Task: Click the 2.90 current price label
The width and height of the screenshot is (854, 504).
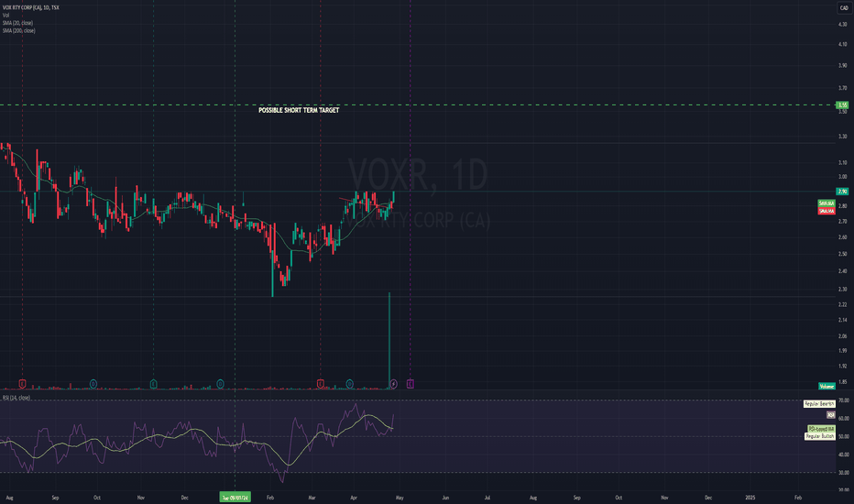Action: coord(843,192)
